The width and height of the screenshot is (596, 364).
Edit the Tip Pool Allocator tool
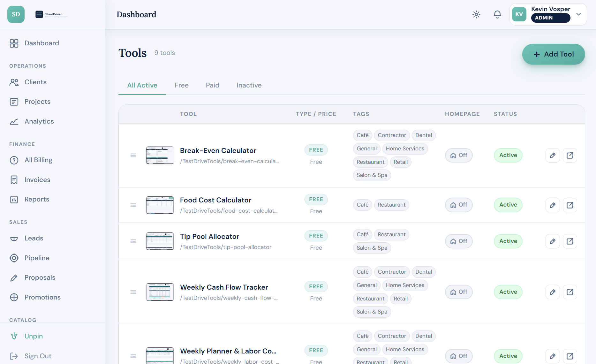click(x=553, y=241)
